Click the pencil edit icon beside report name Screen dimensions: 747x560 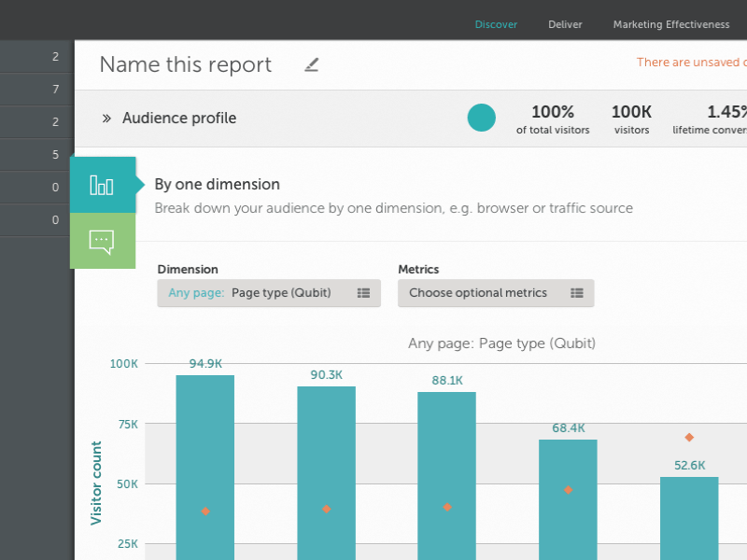coord(312,64)
